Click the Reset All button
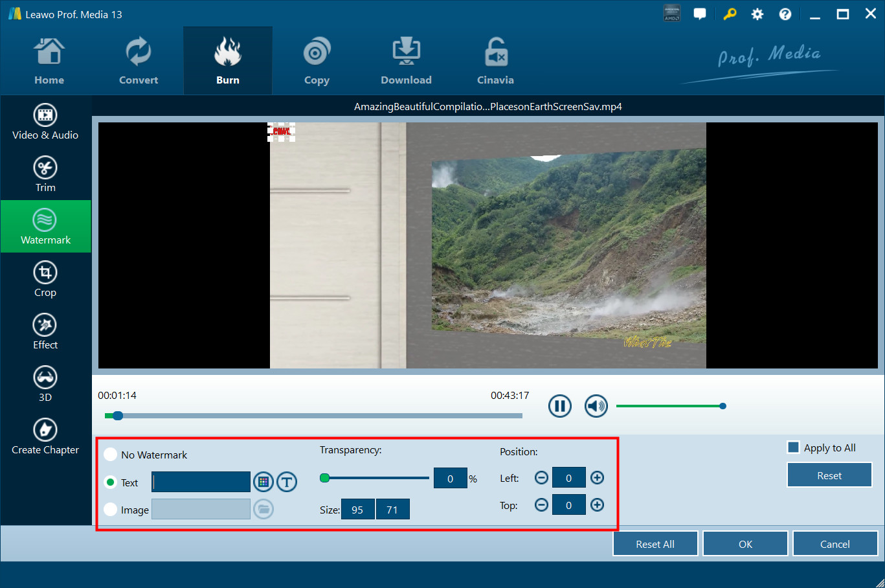Screen dimensions: 885x588 click(655, 544)
